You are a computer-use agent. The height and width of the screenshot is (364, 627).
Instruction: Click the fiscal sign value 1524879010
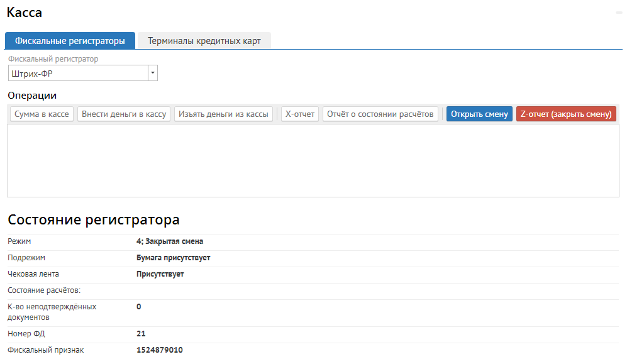click(x=160, y=350)
